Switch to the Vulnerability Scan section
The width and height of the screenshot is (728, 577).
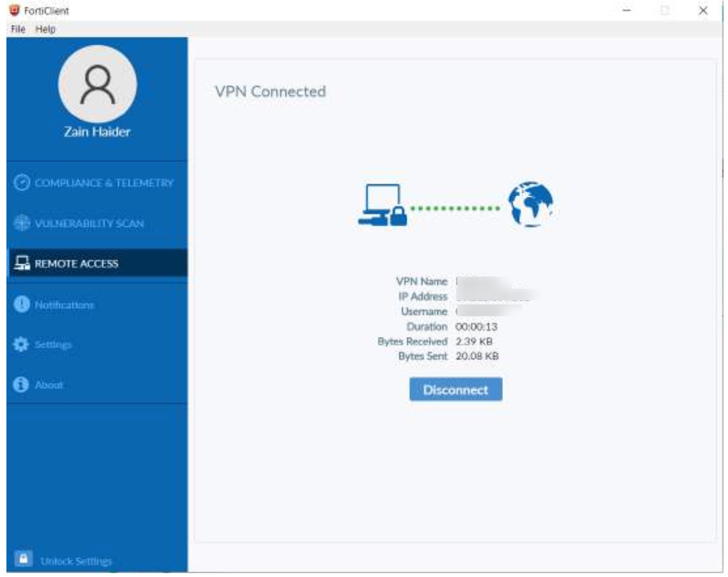coord(89,223)
